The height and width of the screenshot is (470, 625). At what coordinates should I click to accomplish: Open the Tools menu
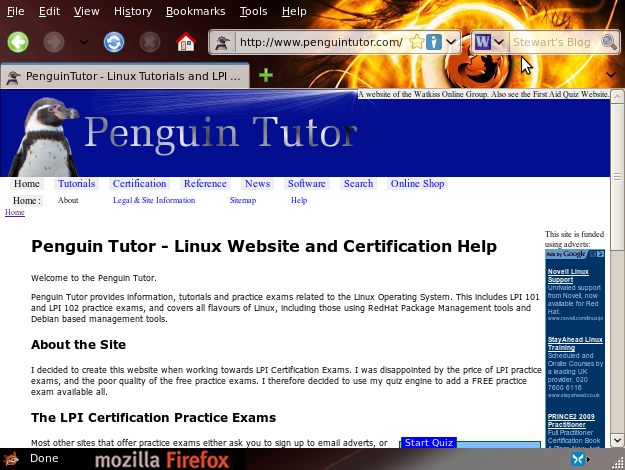[x=253, y=11]
